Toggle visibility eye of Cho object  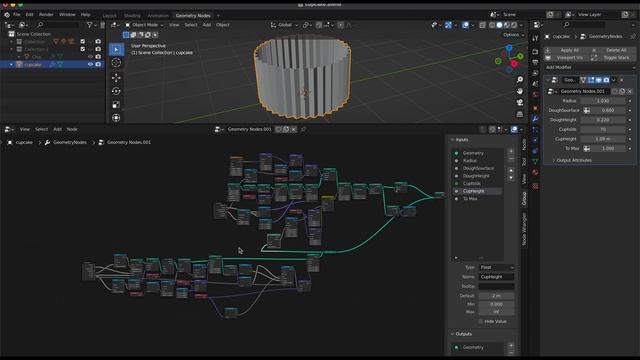click(90, 57)
